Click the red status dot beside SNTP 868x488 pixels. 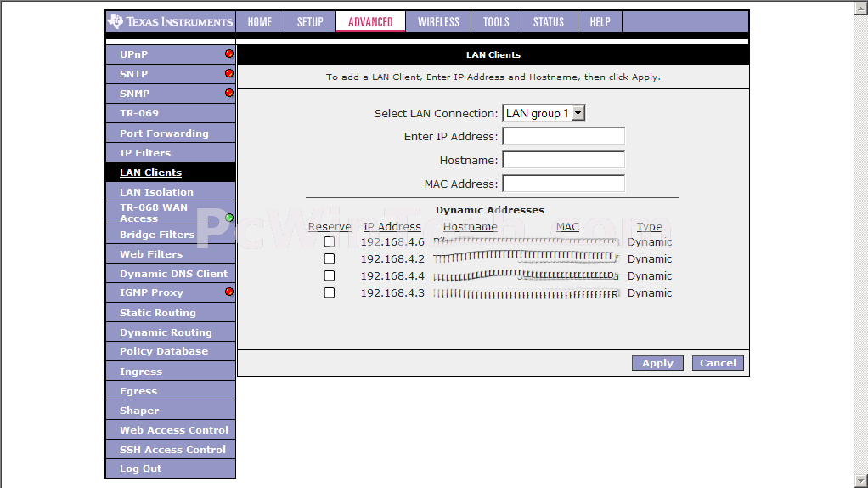click(229, 73)
